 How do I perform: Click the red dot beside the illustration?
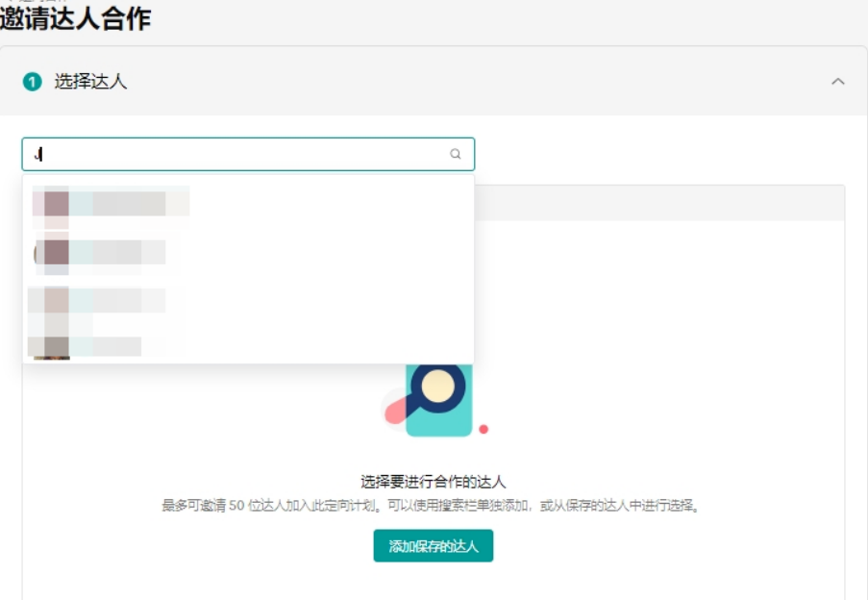pos(485,431)
